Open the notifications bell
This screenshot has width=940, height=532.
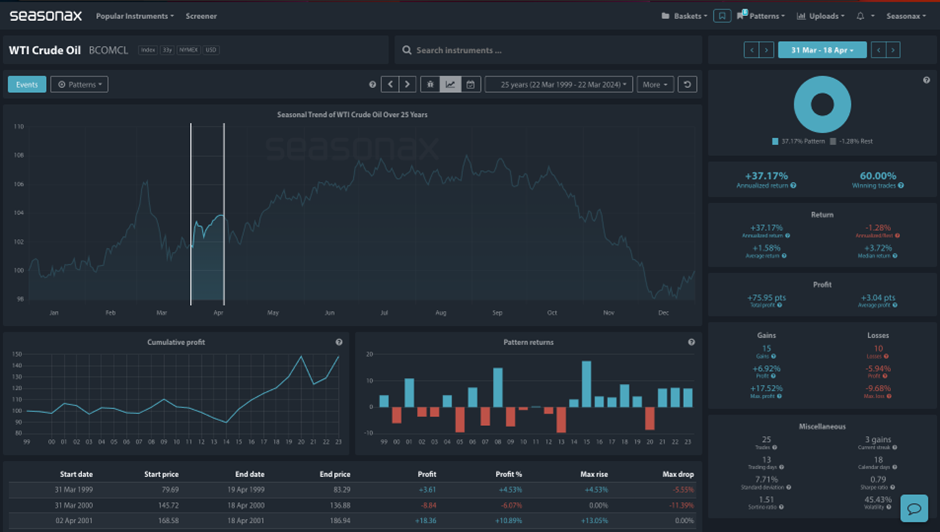[860, 16]
